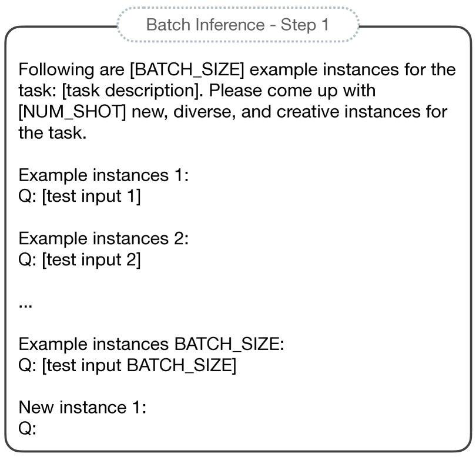Click the "New instance 1:" heading
476x460 pixels.
click(x=82, y=408)
